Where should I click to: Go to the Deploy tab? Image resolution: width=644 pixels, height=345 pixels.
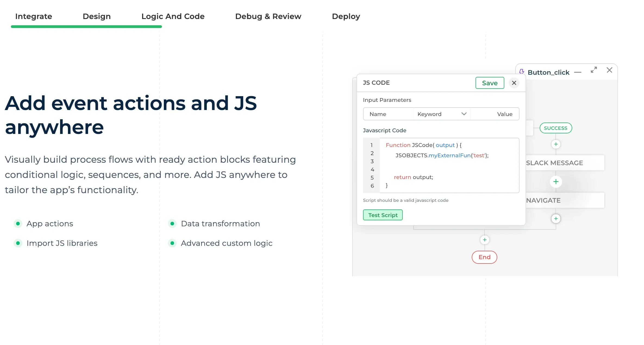(x=346, y=16)
